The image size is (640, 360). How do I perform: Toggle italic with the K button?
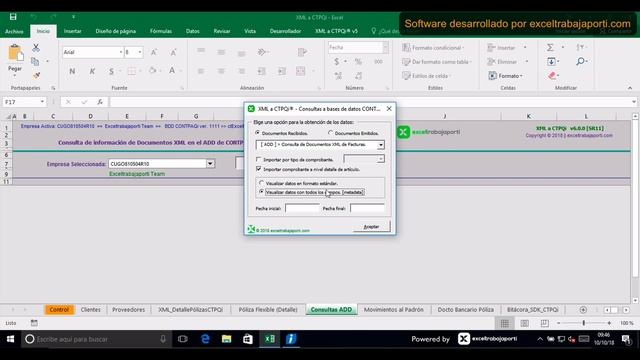pyautogui.click(x=92, y=71)
